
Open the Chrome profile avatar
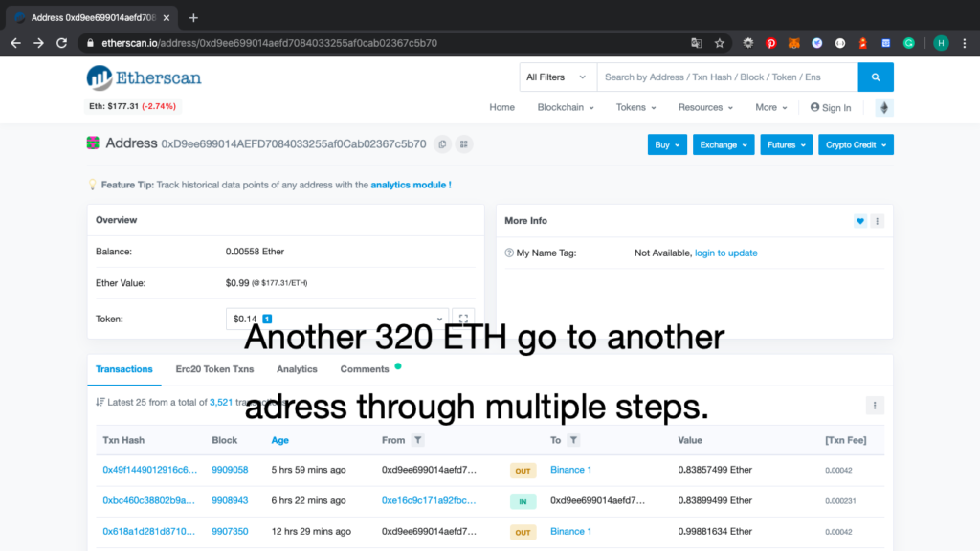[941, 43]
